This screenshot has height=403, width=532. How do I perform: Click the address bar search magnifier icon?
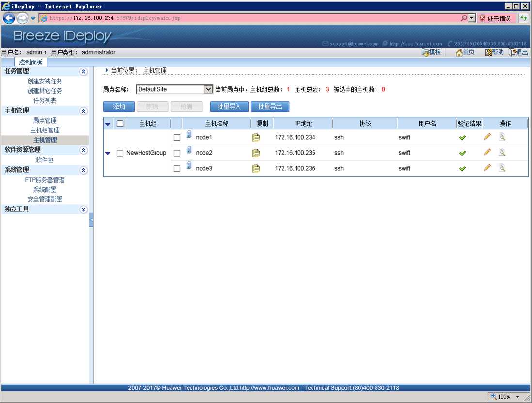coord(464,18)
